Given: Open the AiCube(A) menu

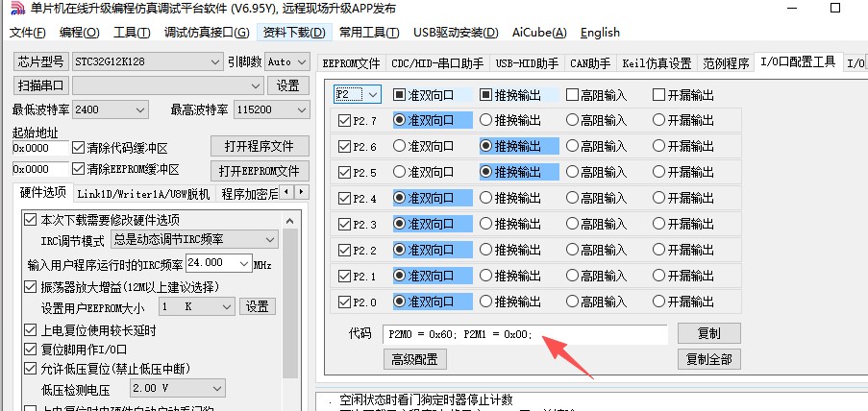Looking at the screenshot, I should (x=539, y=33).
